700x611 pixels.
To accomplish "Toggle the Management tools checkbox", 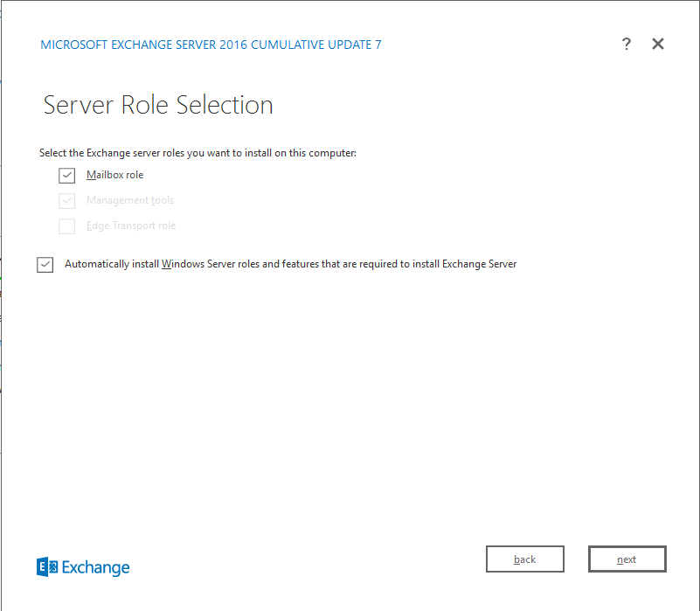I will pyautogui.click(x=67, y=201).
